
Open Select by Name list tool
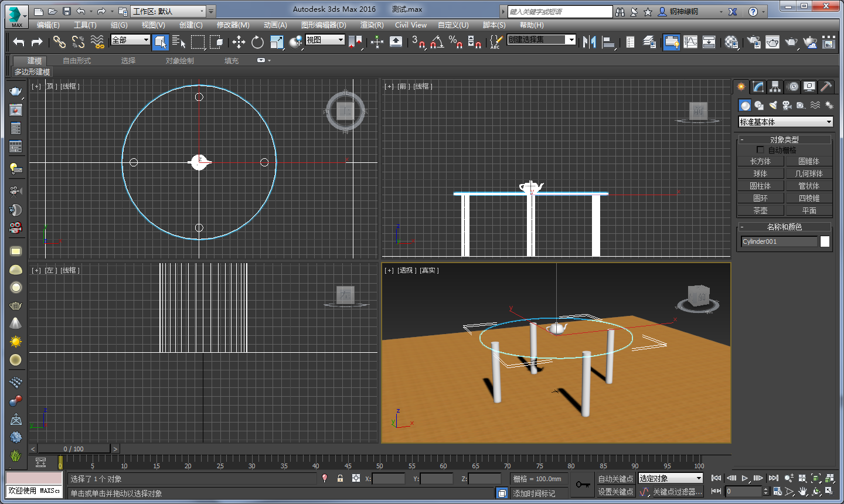[x=179, y=42]
